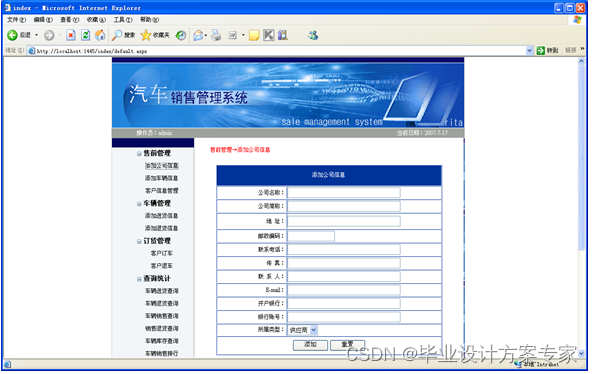Image resolution: width=592 pixels, height=374 pixels.
Task: Click the 邮政编码 input field
Action: tap(311, 237)
